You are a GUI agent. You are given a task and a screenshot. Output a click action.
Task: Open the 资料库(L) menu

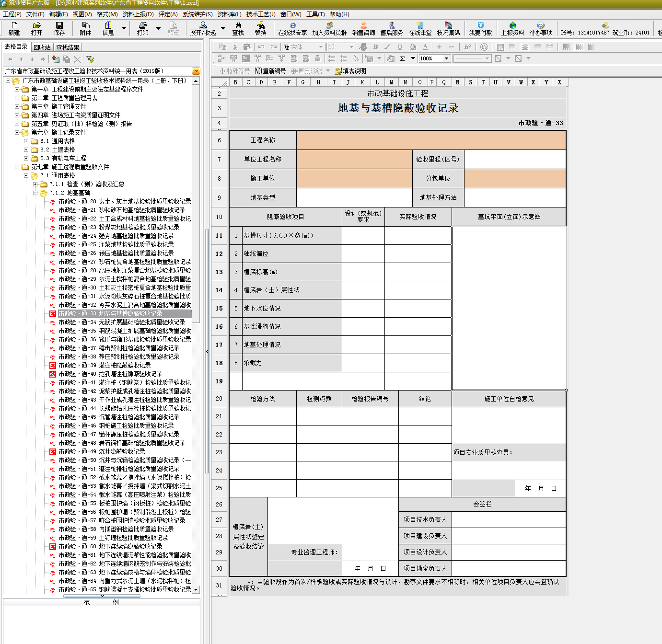coord(230,14)
